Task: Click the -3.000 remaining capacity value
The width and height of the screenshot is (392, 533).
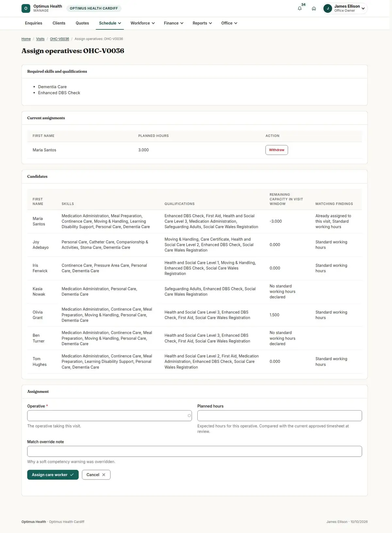Action: coord(276,221)
